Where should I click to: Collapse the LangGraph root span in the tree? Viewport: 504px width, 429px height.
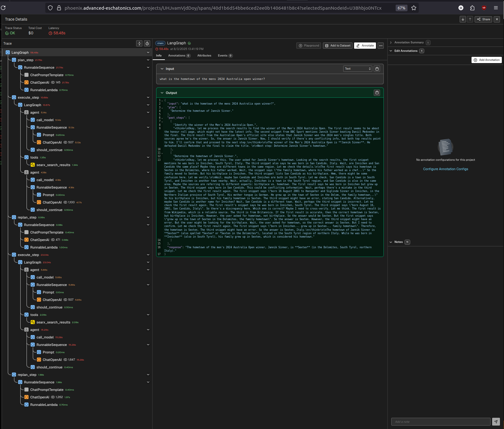point(148,52)
